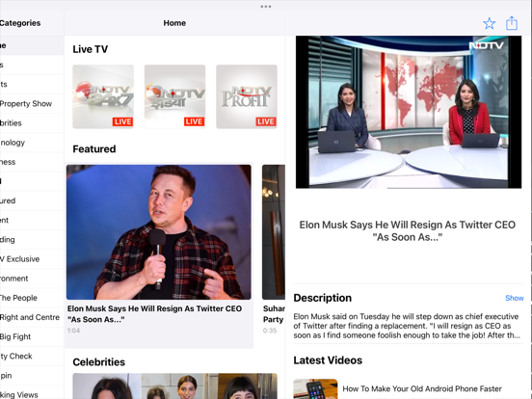Open NDTV Profit live channel
Screen dimensions: 532x399
pyautogui.click(x=247, y=96)
